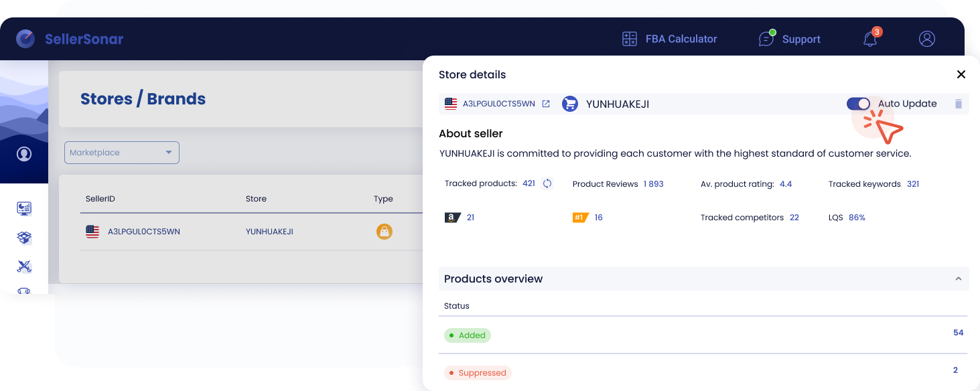Open the Support chat

point(789,39)
